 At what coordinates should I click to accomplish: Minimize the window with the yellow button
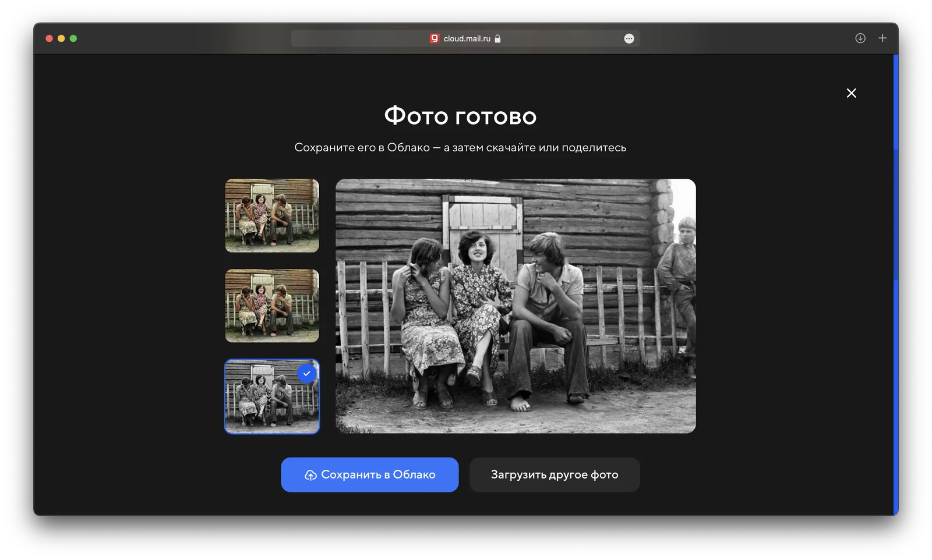(61, 38)
